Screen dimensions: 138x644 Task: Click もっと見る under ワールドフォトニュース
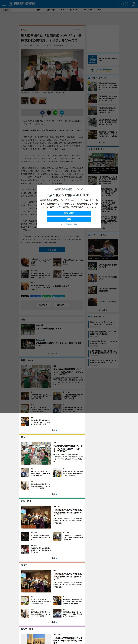pos(103,310)
